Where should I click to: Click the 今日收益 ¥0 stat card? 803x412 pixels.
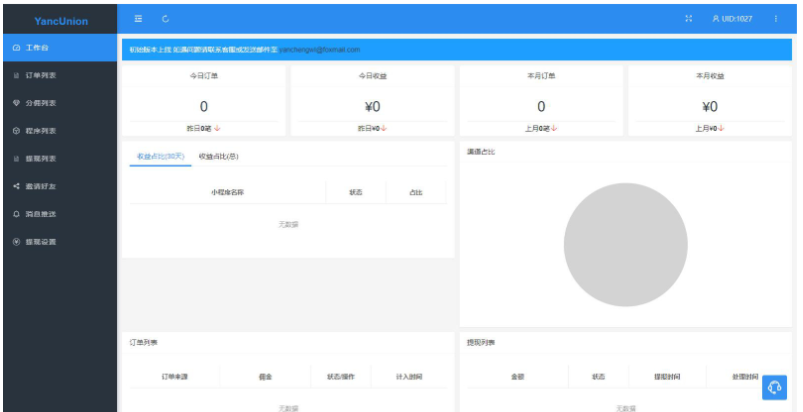(372, 101)
